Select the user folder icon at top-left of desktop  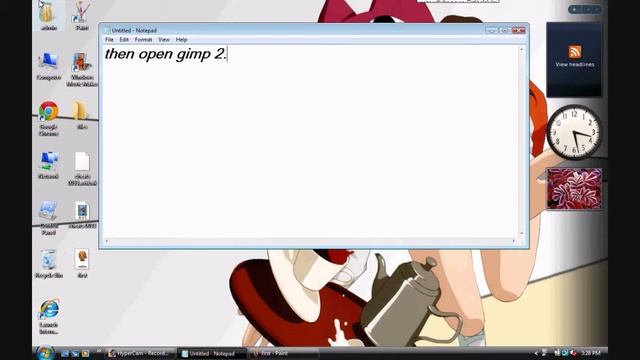pos(49,16)
